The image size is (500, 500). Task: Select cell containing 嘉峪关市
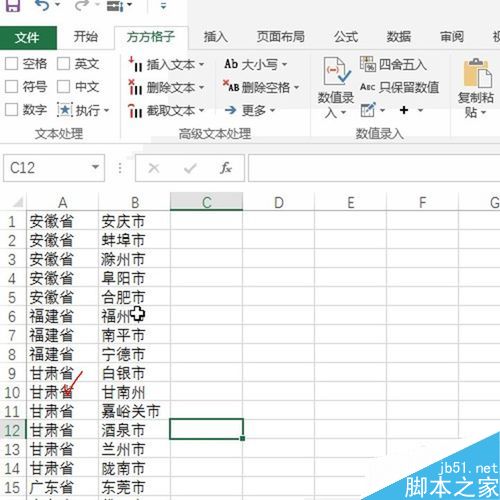click(135, 411)
